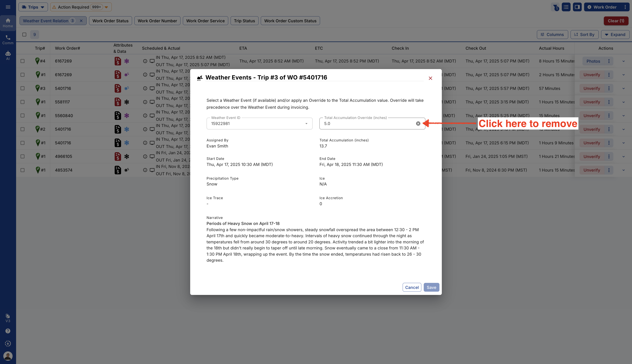The image size is (632, 364).
Task: Click the filter funnel icon in top bar
Action: click(x=555, y=7)
